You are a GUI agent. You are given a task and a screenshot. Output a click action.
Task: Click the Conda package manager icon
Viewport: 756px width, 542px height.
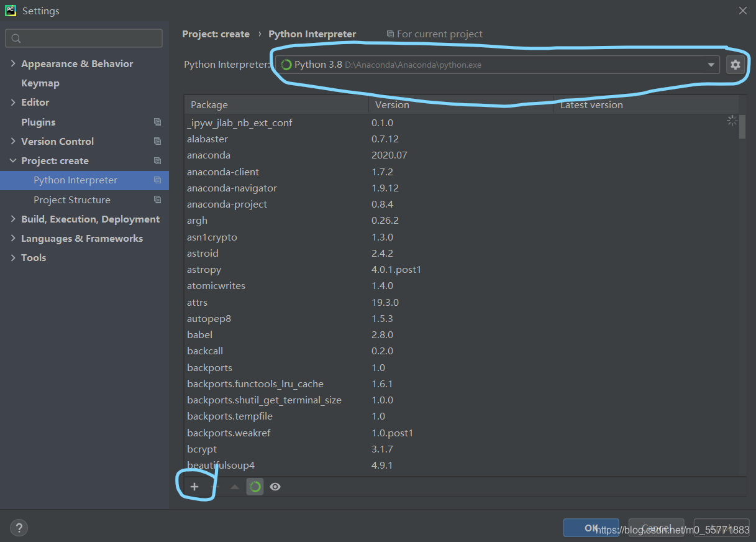point(255,487)
